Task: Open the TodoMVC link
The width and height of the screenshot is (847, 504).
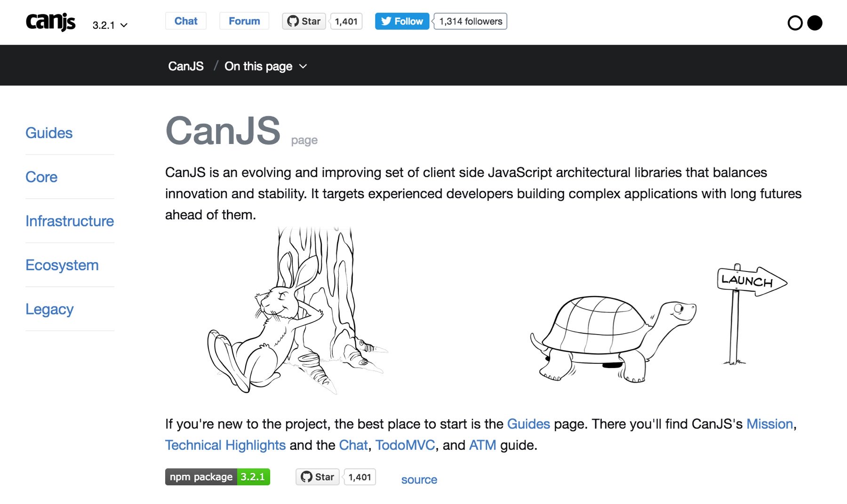Action: (405, 445)
